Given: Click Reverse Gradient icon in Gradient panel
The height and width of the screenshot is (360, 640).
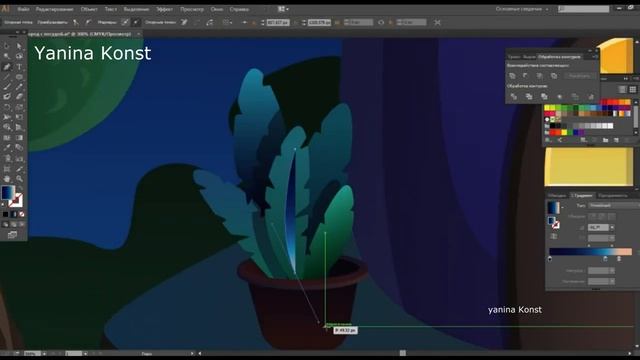Looking at the screenshot, I should point(554,236).
